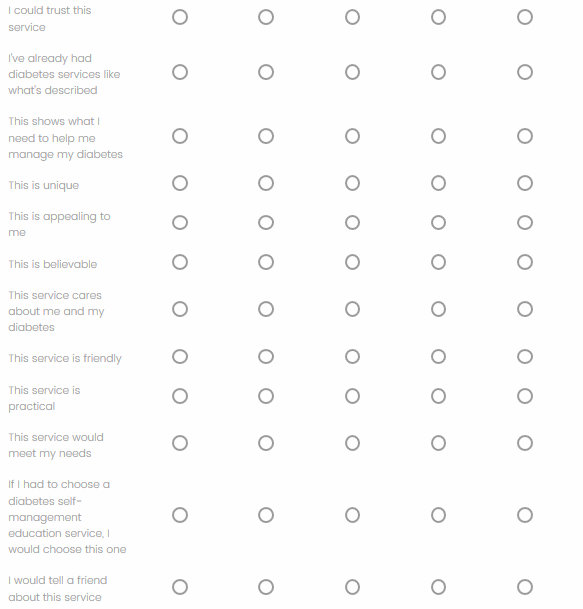Select fourth radio for 'This is unique'

click(x=438, y=183)
